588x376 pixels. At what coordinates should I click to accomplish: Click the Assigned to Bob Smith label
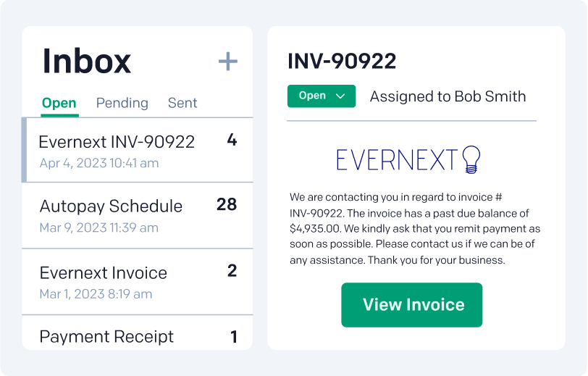tap(448, 96)
